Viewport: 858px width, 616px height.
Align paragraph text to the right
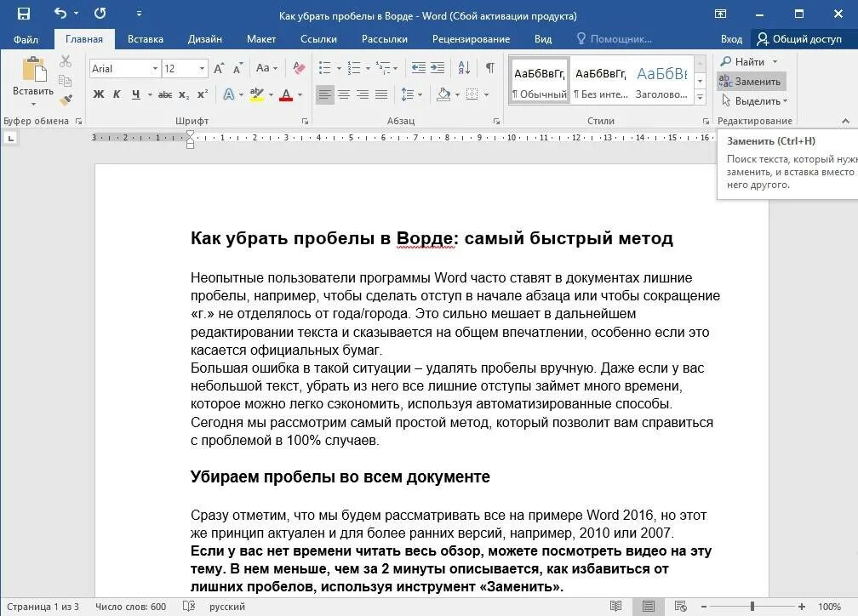(x=363, y=94)
